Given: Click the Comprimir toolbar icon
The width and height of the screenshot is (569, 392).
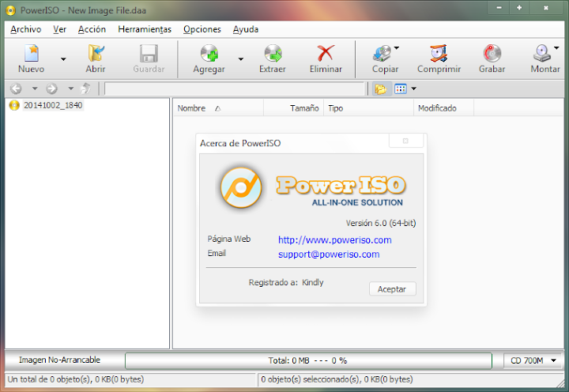Looking at the screenshot, I should coord(439,54).
